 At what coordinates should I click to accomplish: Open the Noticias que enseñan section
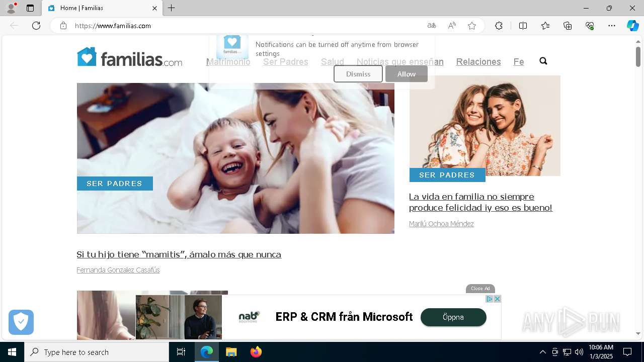pos(400,62)
